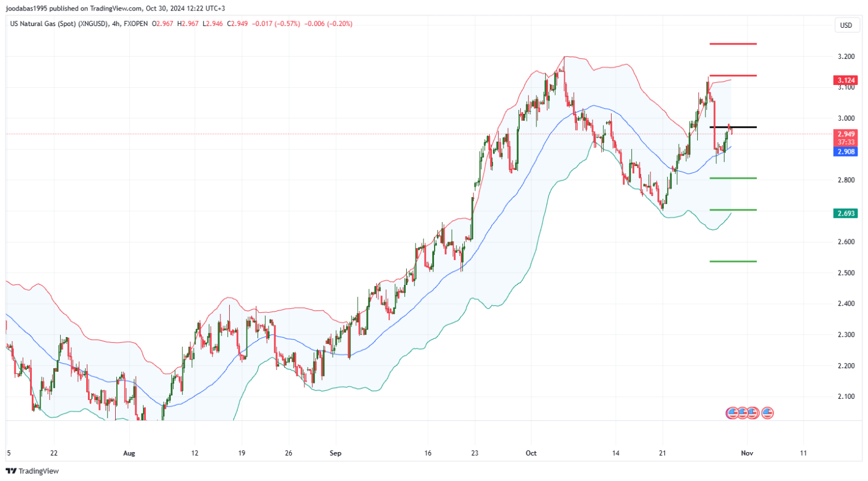Click the 'Nov' label on time axis

pyautogui.click(x=747, y=453)
